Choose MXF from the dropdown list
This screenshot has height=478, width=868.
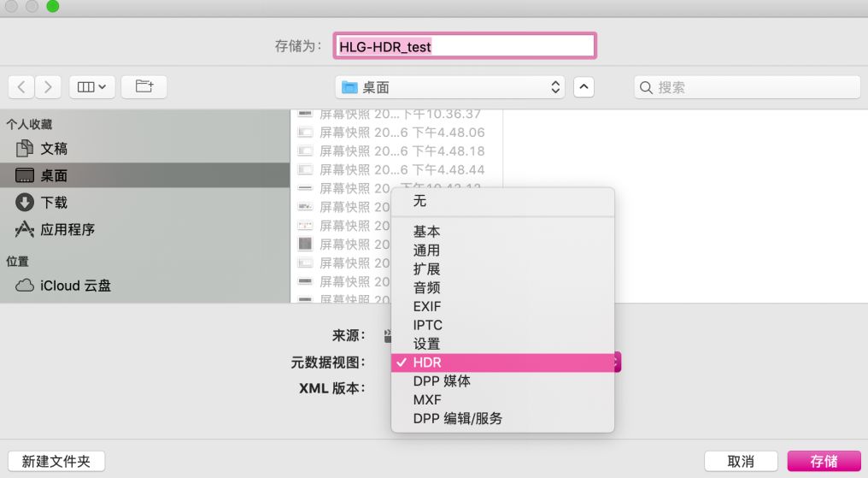427,400
